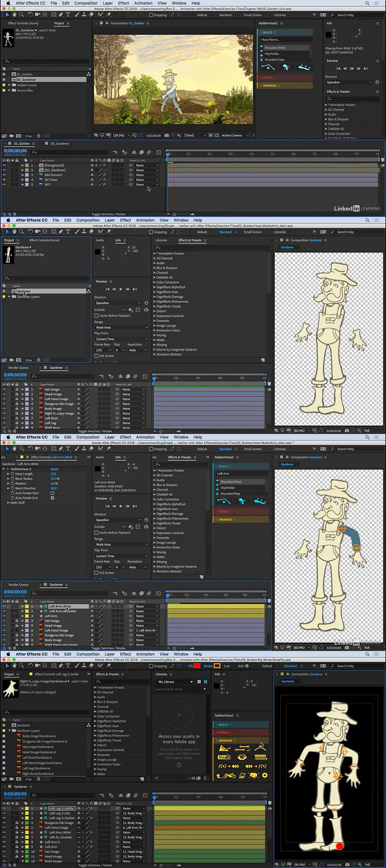Select the Pen tool in Garden_End window toolbar

pyautogui.click(x=60, y=15)
